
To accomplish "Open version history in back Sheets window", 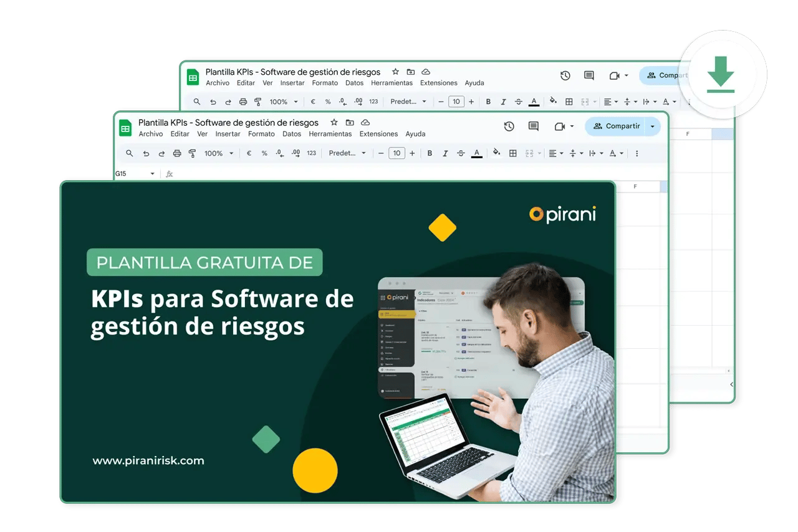I will click(565, 75).
